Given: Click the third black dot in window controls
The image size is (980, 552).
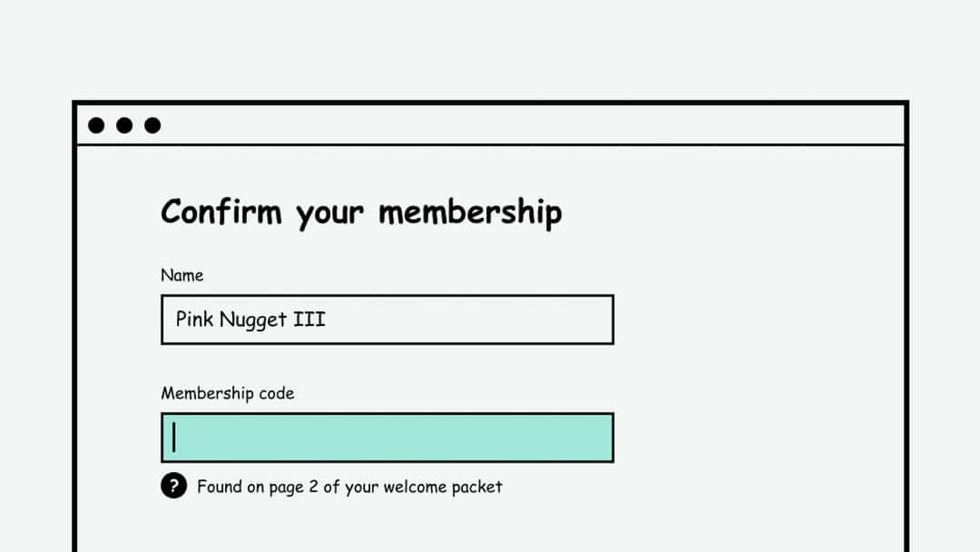Looking at the screenshot, I should [x=154, y=125].
